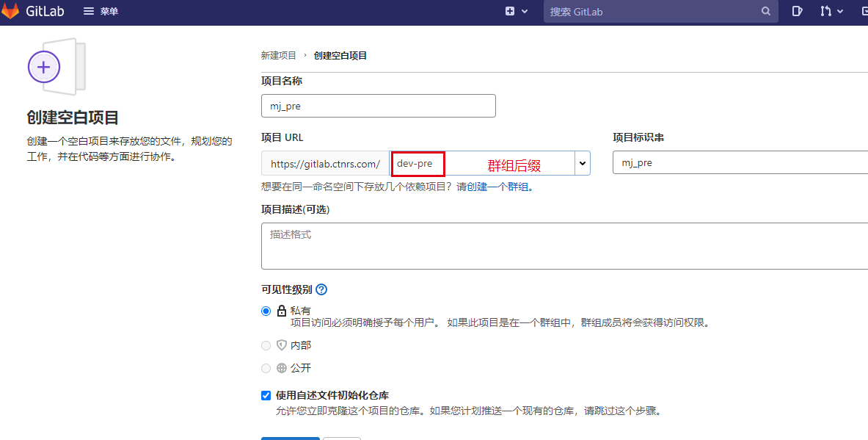The image size is (868, 440).
Task: Click the lock icon beside 私有
Action: [282, 311]
